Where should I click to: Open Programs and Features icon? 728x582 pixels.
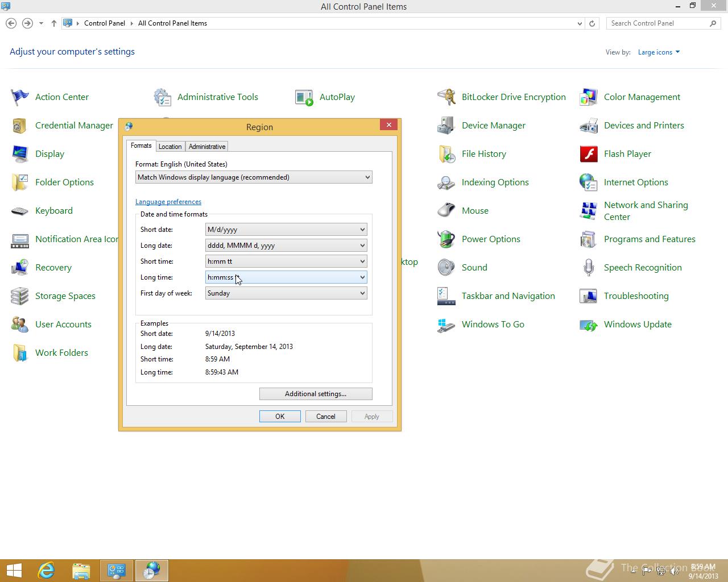click(589, 239)
